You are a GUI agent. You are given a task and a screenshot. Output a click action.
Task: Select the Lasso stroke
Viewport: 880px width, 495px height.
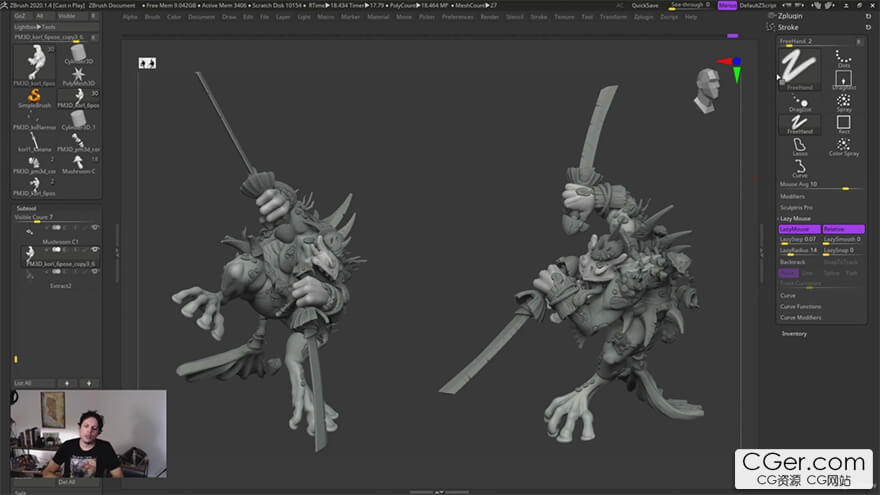coord(800,147)
